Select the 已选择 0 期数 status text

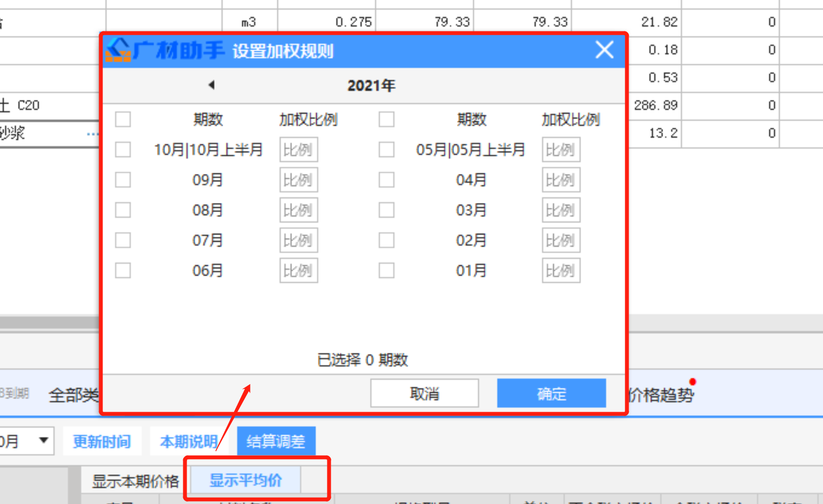click(363, 360)
